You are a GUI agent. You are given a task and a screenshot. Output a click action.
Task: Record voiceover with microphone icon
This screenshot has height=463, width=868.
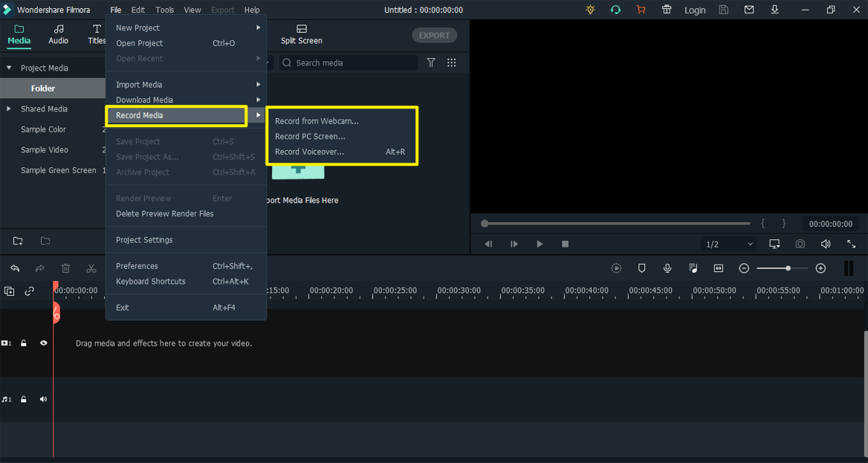pyautogui.click(x=667, y=268)
